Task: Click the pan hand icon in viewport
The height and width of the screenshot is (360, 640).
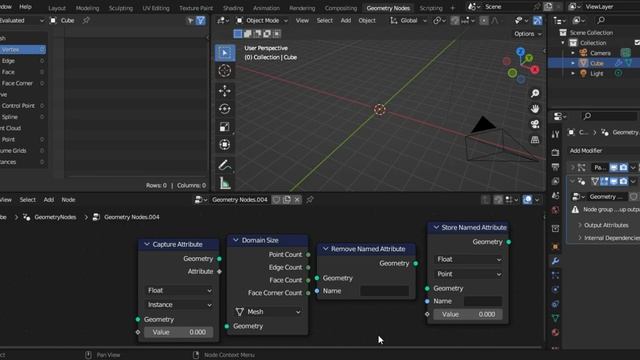Action: coord(535,109)
